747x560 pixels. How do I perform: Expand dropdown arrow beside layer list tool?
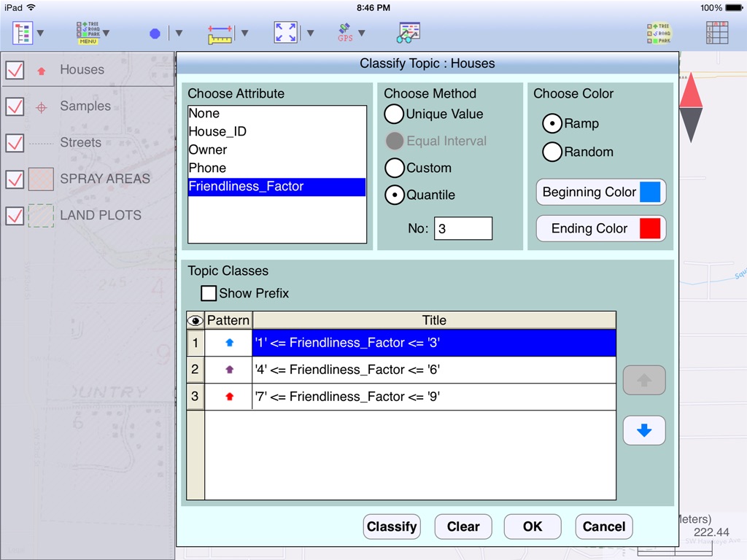[x=41, y=34]
